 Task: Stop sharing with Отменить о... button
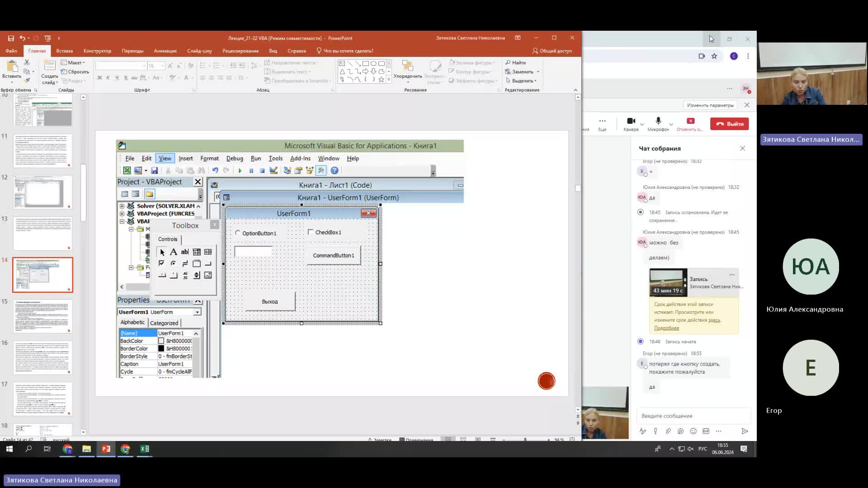[x=690, y=124]
